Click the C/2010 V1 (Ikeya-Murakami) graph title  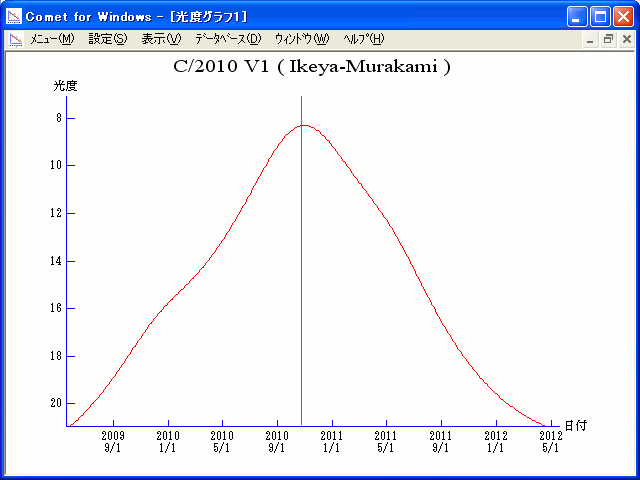tap(311, 67)
